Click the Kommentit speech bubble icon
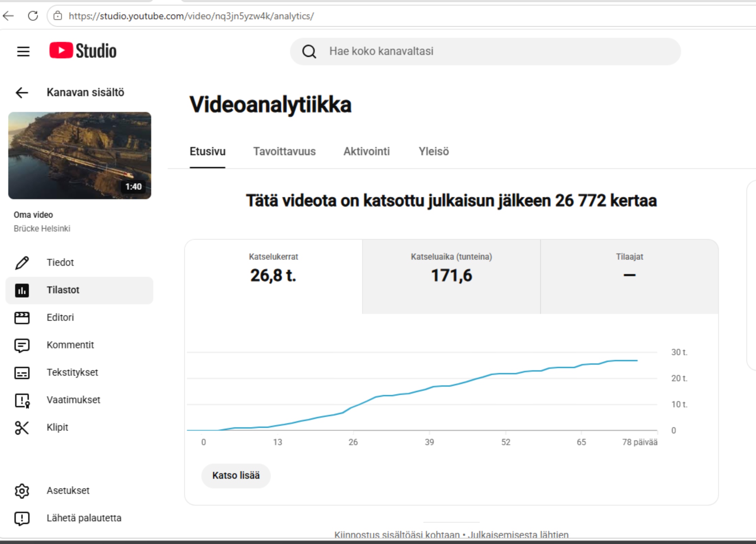Image resolution: width=756 pixels, height=544 pixels. 22,345
